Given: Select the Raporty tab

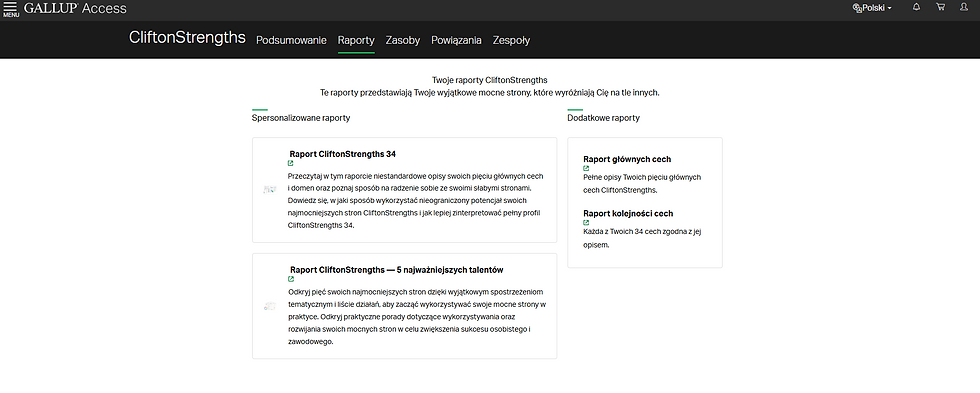Looking at the screenshot, I should pyautogui.click(x=356, y=41).
